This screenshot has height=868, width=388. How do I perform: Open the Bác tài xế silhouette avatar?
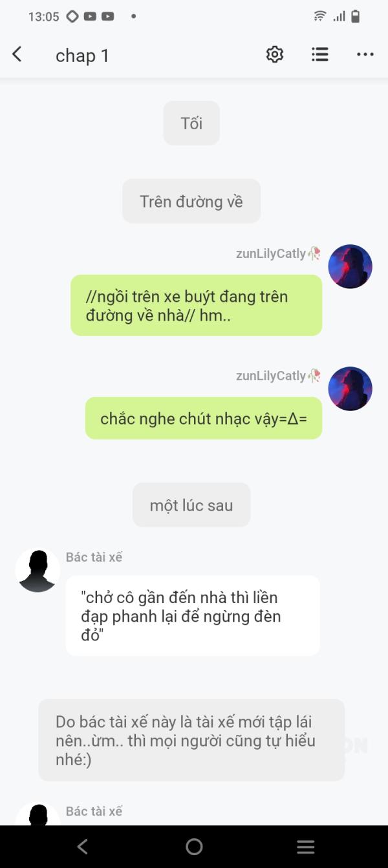click(38, 571)
